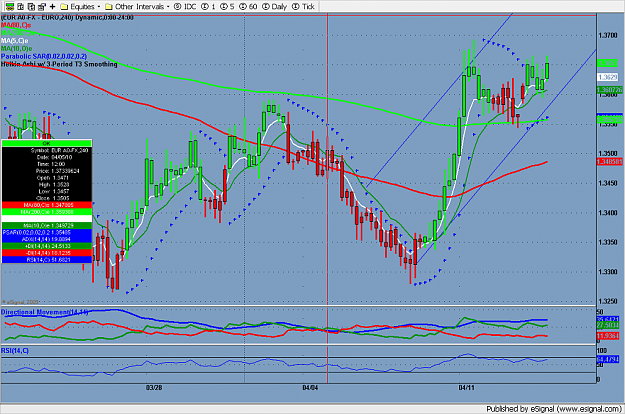
Task: Click the red MA(60,C) legend label
Action: (16, 25)
